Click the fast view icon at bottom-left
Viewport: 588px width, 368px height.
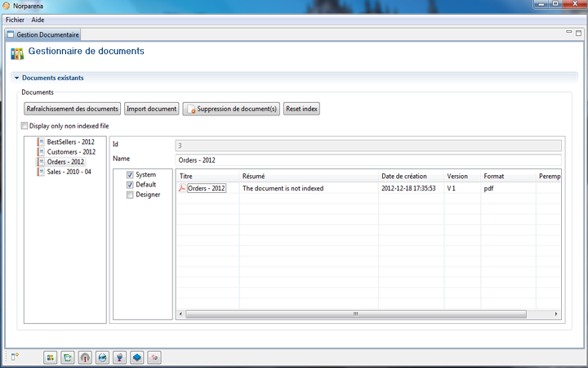pyautogui.click(x=15, y=357)
